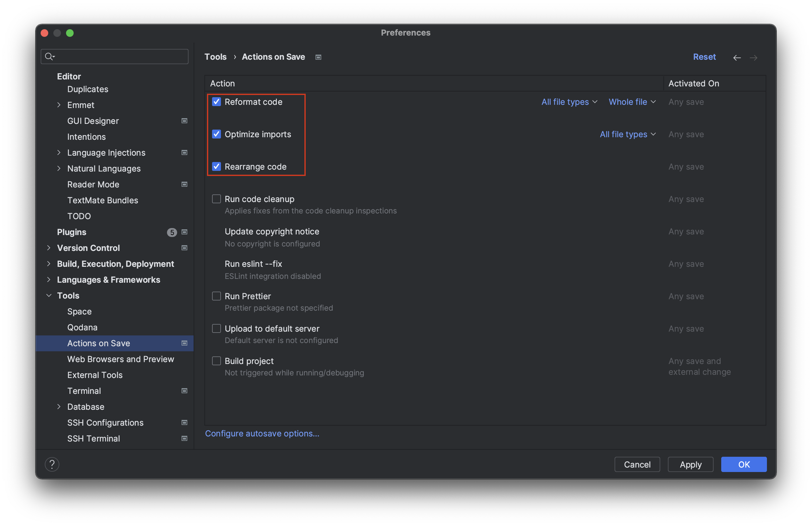Open External Tools settings

[95, 375]
